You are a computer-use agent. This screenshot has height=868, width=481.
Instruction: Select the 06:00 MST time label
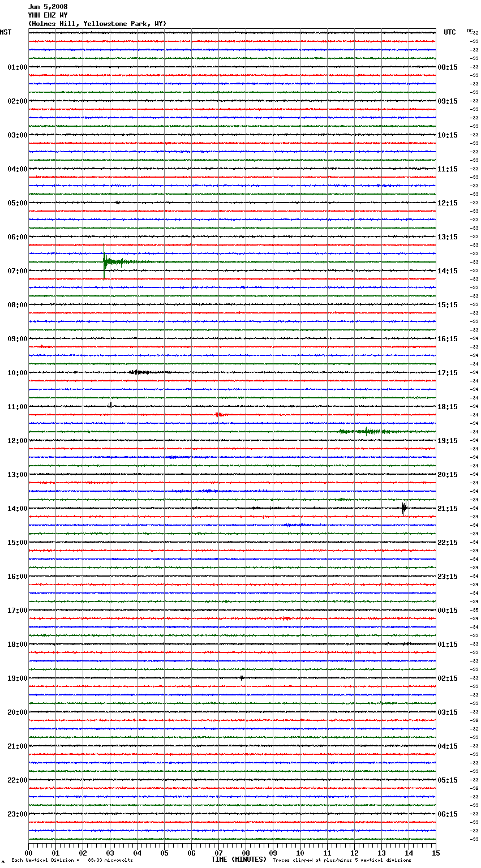point(18,237)
